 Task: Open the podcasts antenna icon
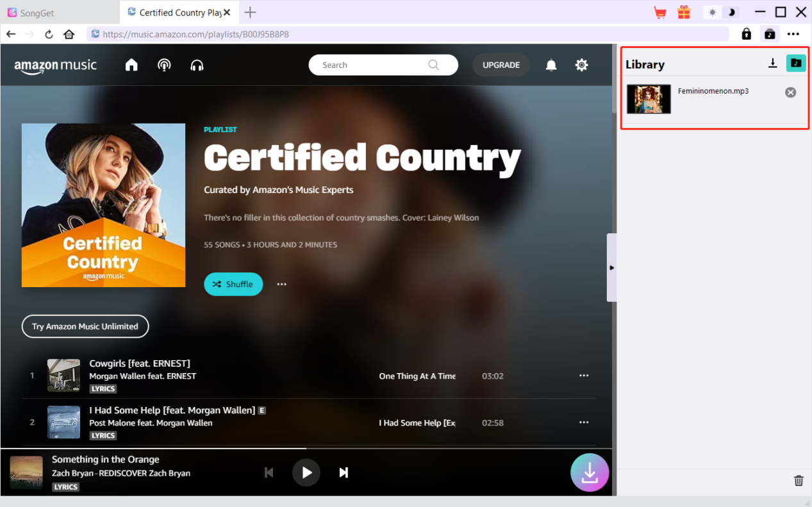[164, 65]
